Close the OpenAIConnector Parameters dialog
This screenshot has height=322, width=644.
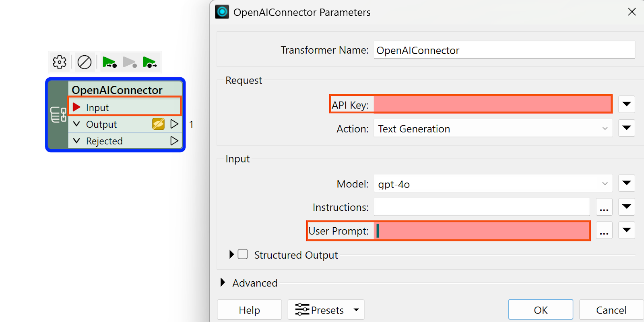(632, 12)
